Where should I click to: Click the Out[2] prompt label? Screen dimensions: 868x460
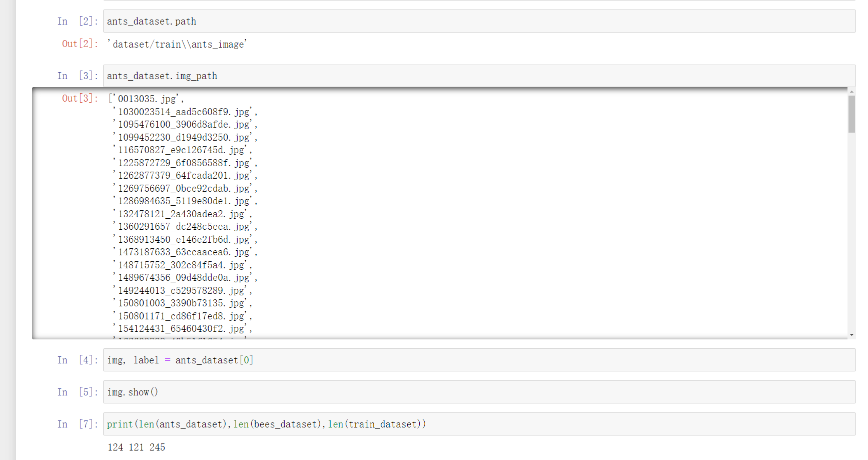point(80,44)
